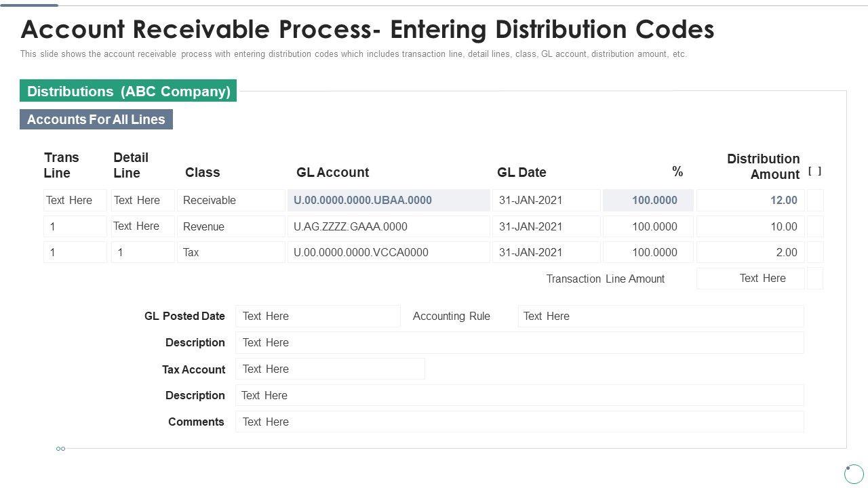Tick the checkbox on the Receivable row
Image resolution: width=868 pixels, height=488 pixels.
814,201
